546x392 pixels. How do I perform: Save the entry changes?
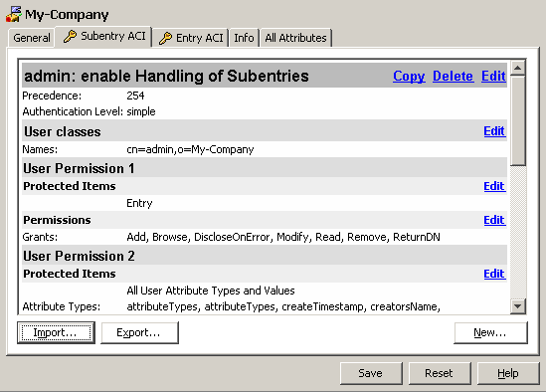371,373
